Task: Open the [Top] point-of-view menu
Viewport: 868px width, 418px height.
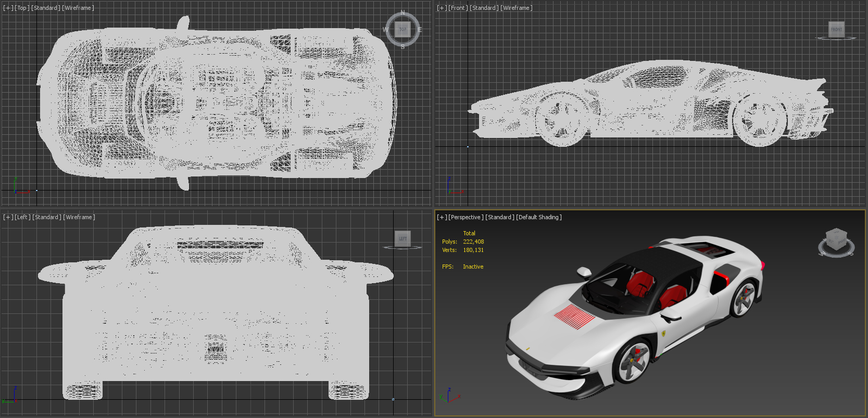Action: point(22,8)
